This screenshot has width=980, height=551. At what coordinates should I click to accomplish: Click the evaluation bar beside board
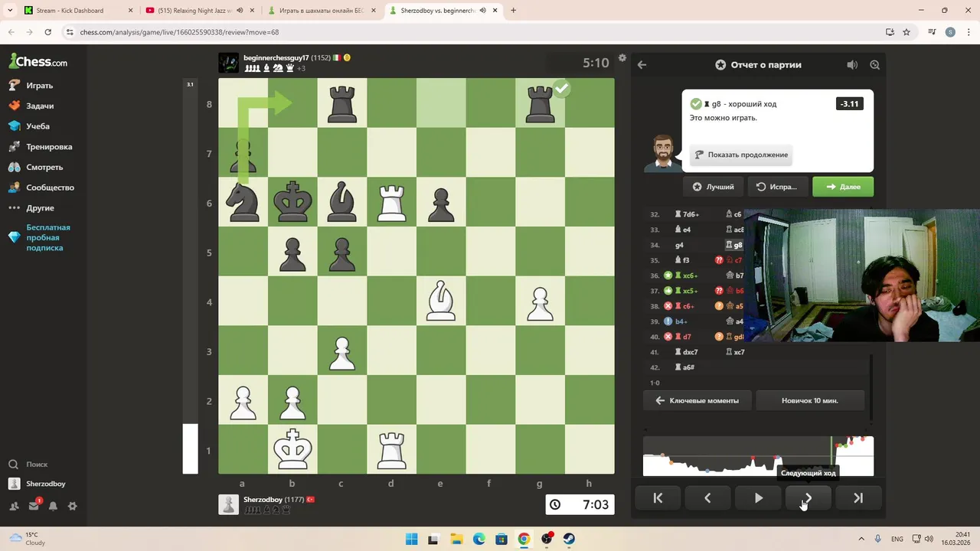(x=190, y=275)
